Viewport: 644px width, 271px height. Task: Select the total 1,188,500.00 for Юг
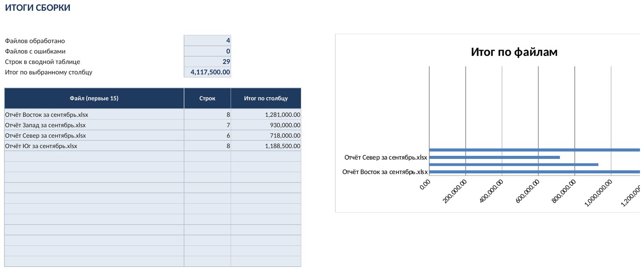tap(266, 146)
